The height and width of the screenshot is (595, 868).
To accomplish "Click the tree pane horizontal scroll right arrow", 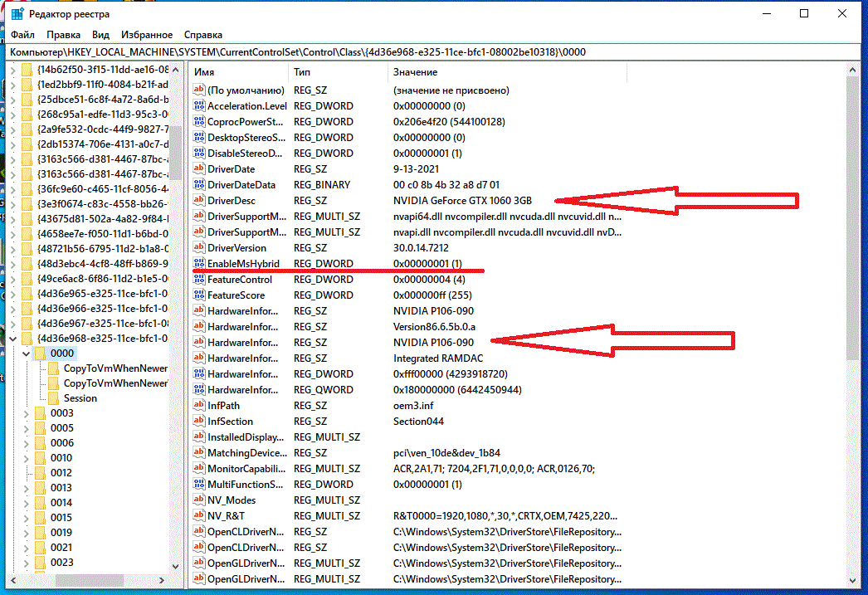I will tap(162, 580).
